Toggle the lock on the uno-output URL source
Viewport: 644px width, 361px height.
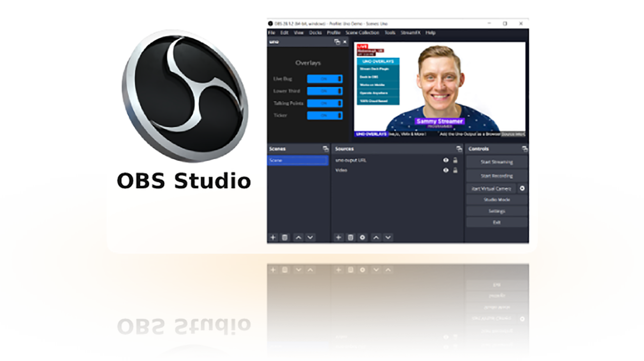455,160
